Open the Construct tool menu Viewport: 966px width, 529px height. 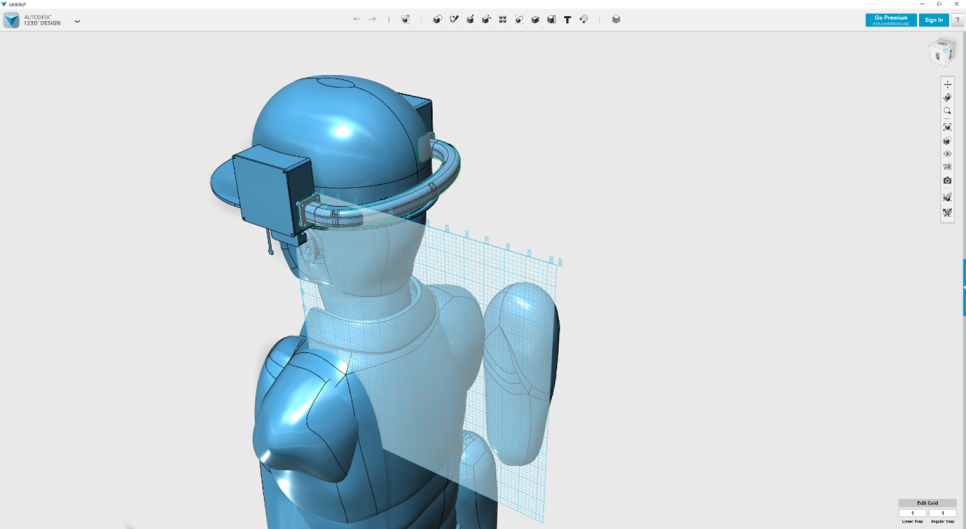470,20
